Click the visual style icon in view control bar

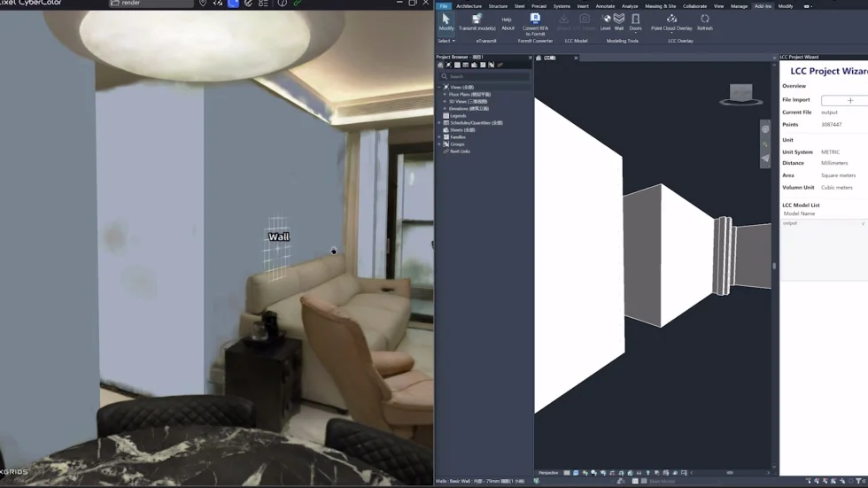(x=576, y=473)
